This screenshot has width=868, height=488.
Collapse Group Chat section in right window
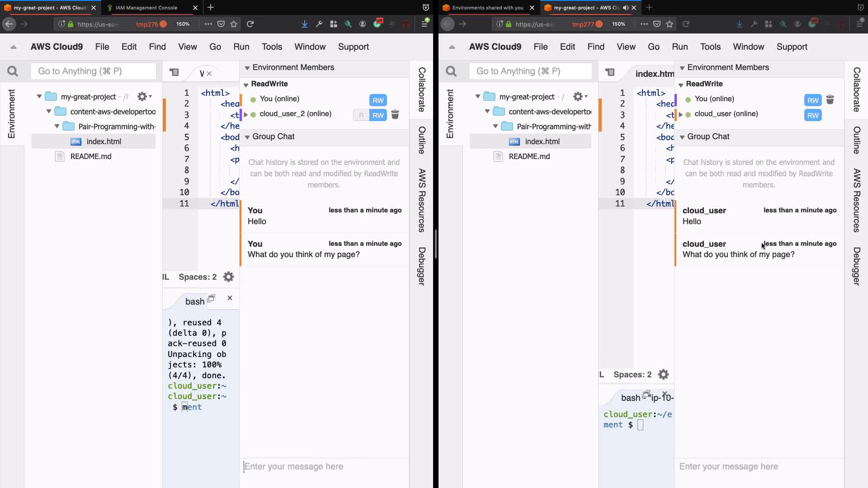[682, 137]
